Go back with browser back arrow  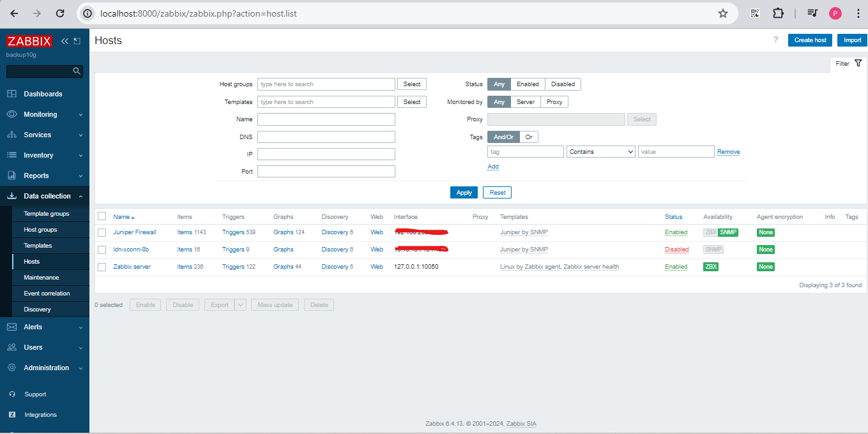14,13
